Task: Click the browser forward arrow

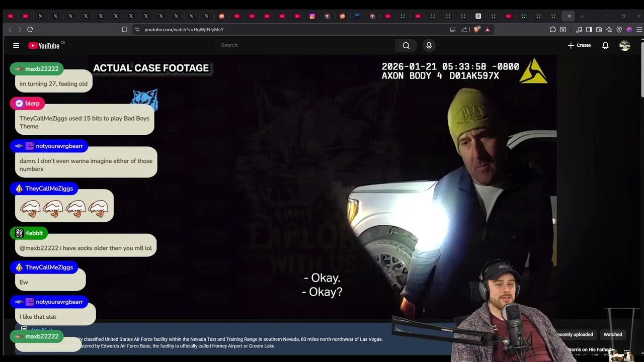Action: pyautogui.click(x=20, y=30)
